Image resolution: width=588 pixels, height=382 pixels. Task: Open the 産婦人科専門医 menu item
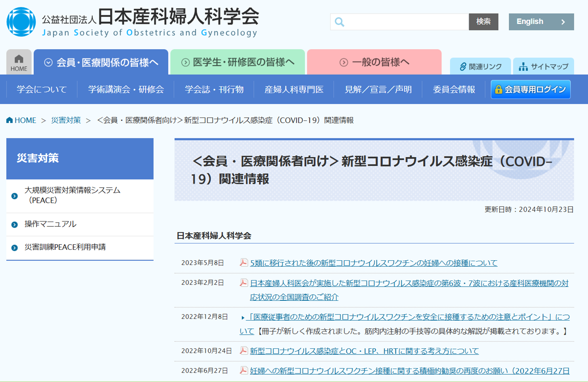[x=294, y=89]
